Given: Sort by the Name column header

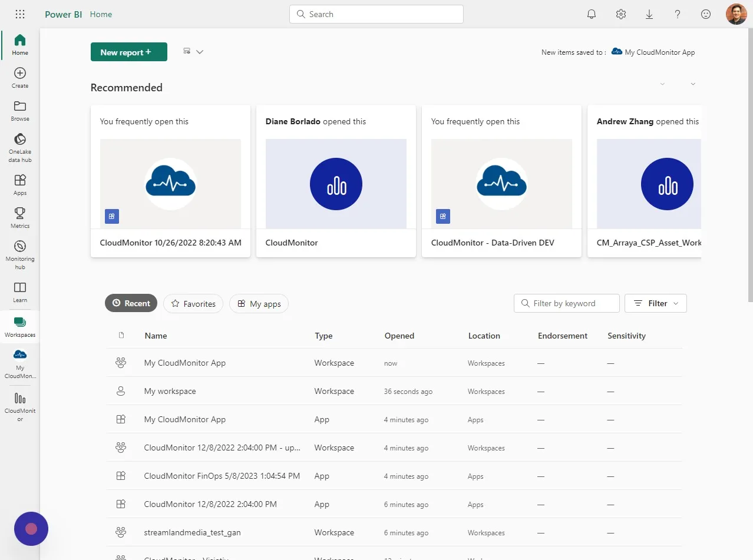Looking at the screenshot, I should pos(156,336).
